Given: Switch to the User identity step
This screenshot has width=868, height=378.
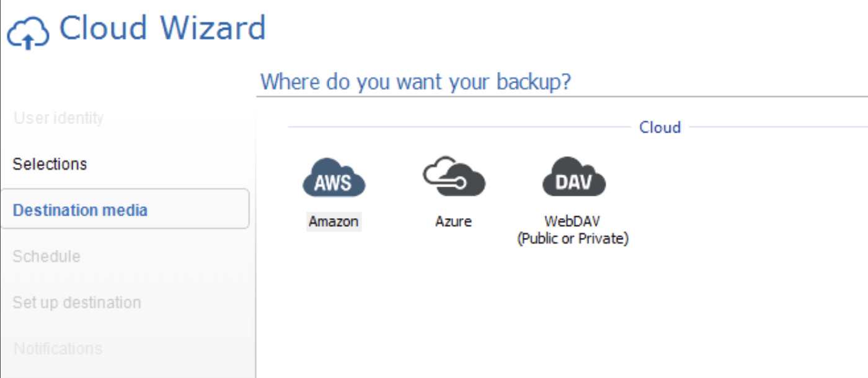Looking at the screenshot, I should [58, 118].
